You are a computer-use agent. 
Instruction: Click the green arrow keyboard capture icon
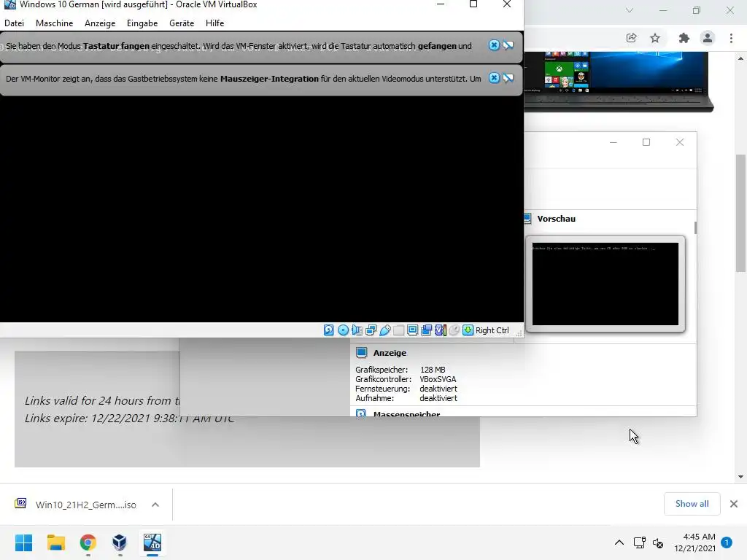click(x=468, y=330)
